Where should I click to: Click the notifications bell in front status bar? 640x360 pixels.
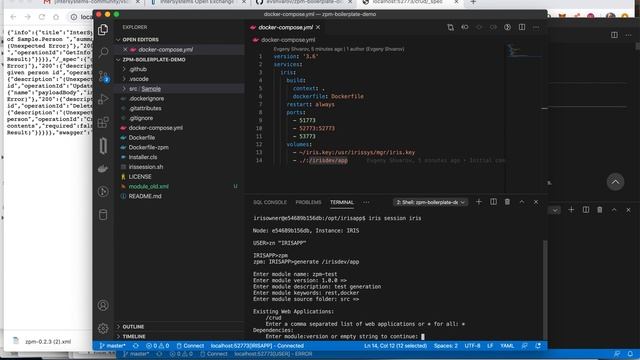click(x=538, y=346)
